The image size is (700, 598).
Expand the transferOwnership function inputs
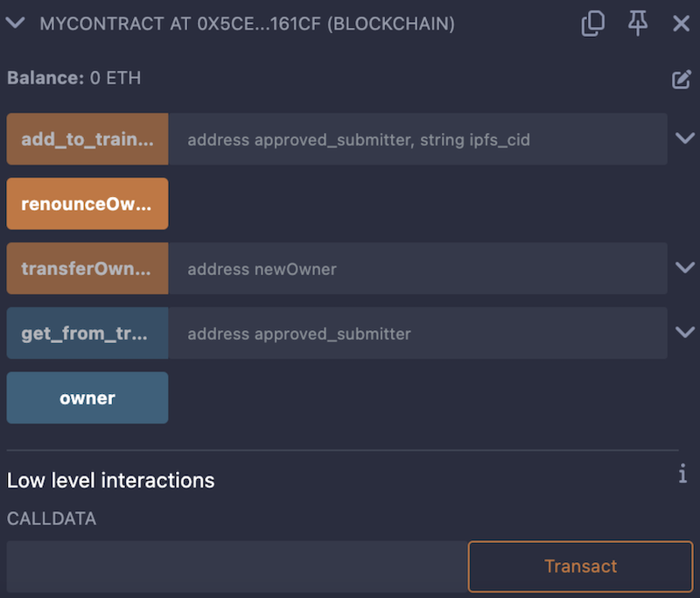coord(685,268)
